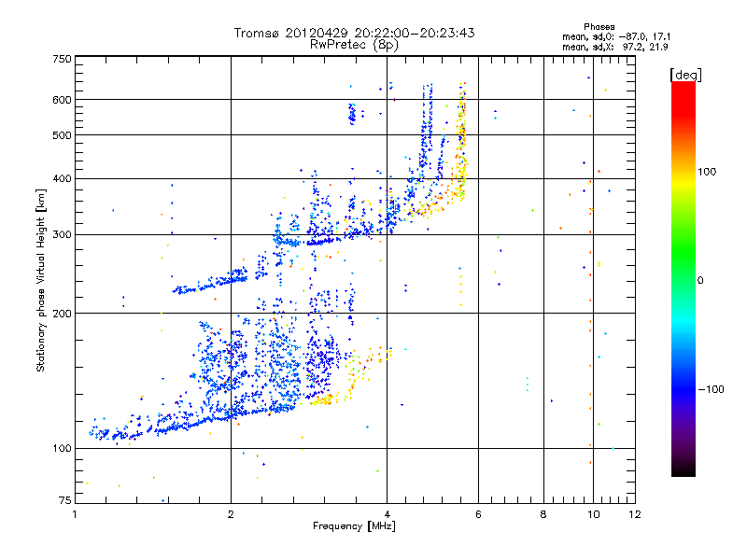Viewport: 747px width, 560px height.
Task: Select the "mean, sd,O: -87.0, 17.1" line
Action: pos(616,36)
